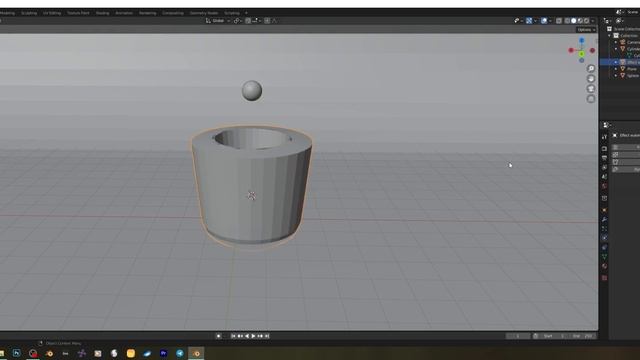
Task: Select Scene Collection in outliner
Action: [x=626, y=29]
